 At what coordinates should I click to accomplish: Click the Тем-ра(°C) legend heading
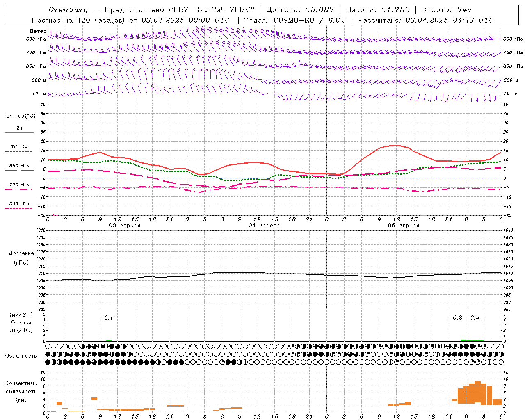19,116
